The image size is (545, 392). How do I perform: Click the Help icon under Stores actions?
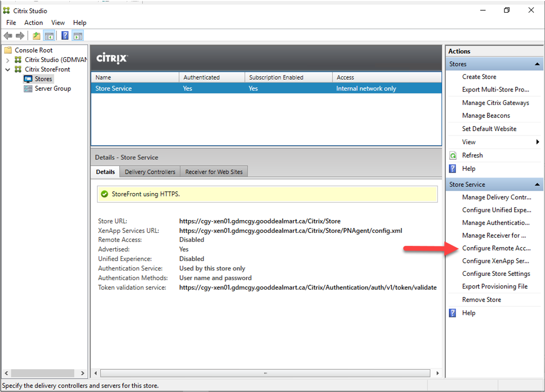click(x=453, y=168)
